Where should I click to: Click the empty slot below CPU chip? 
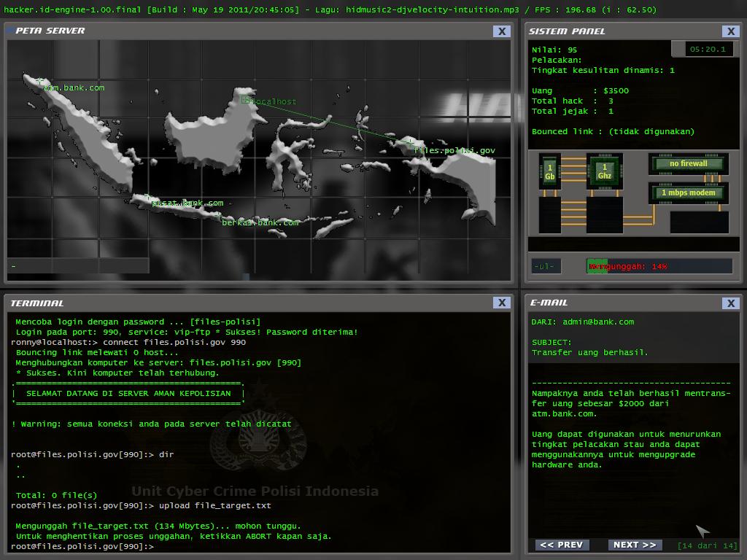[604, 216]
